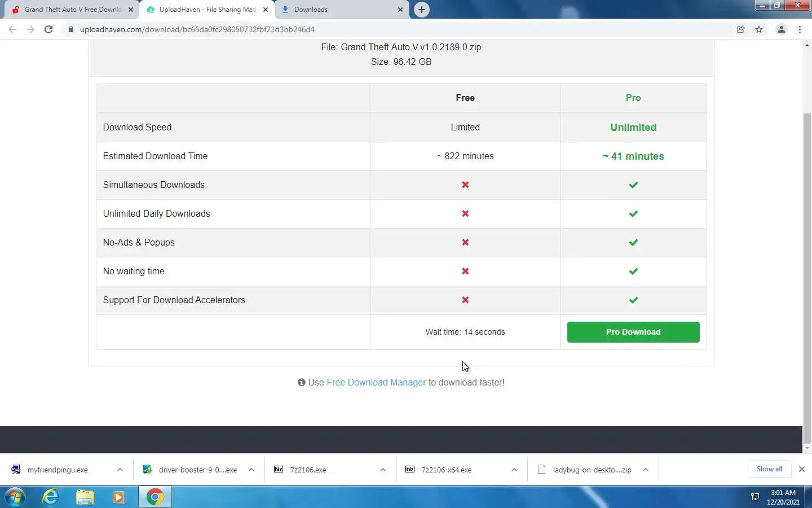Click red X in No-Ads & Popups row
Image resolution: width=812 pixels, height=508 pixels.
click(465, 242)
